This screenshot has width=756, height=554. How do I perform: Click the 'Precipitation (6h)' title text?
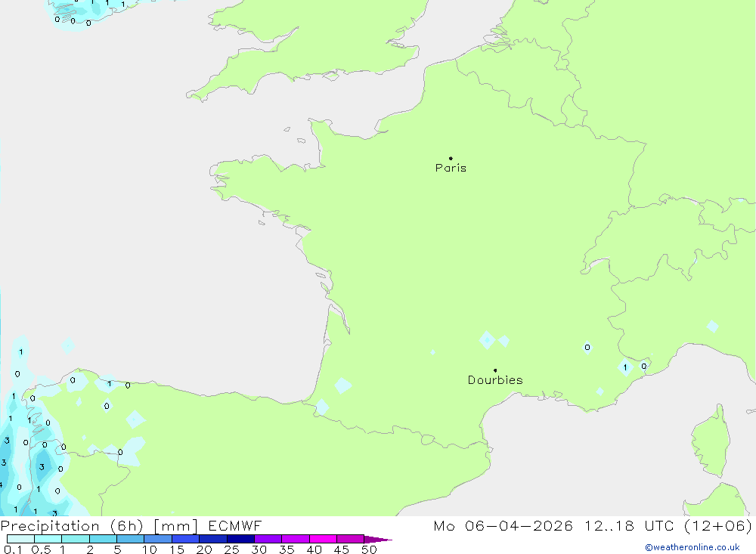pos(72,526)
